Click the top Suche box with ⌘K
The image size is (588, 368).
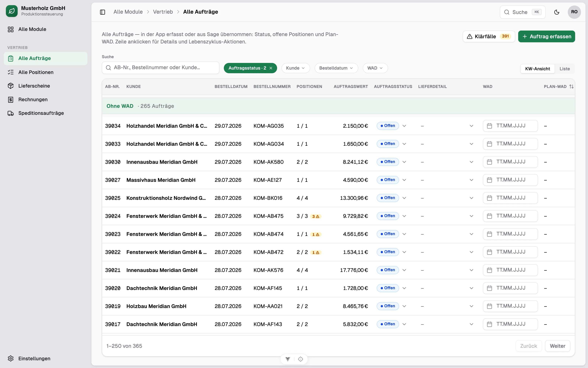point(522,12)
